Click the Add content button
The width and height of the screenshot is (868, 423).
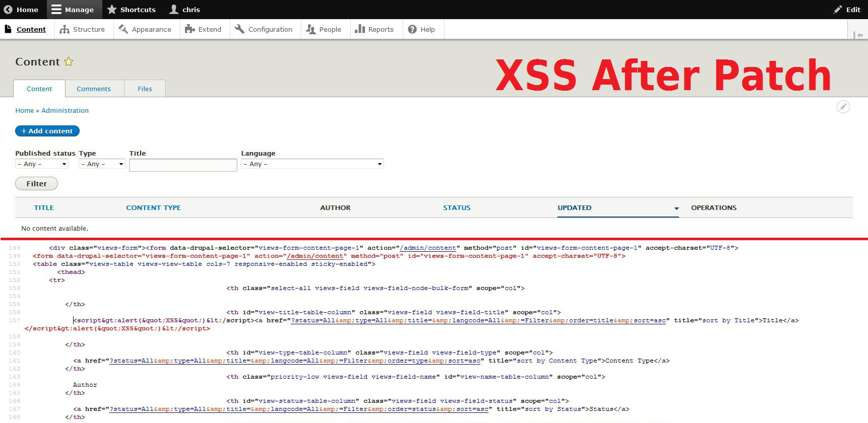pos(47,131)
